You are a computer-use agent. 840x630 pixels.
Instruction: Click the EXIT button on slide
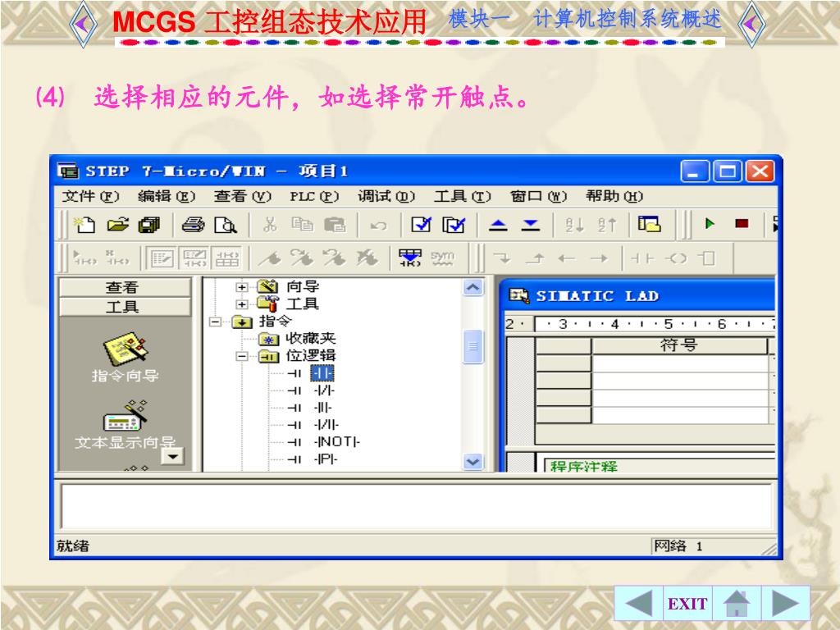[x=687, y=604]
